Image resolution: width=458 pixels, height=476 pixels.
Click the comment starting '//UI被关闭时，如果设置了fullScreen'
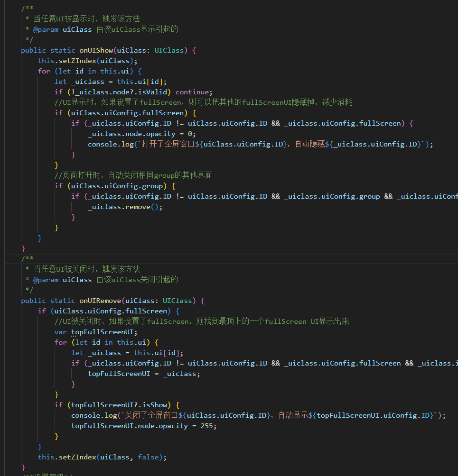202,321
